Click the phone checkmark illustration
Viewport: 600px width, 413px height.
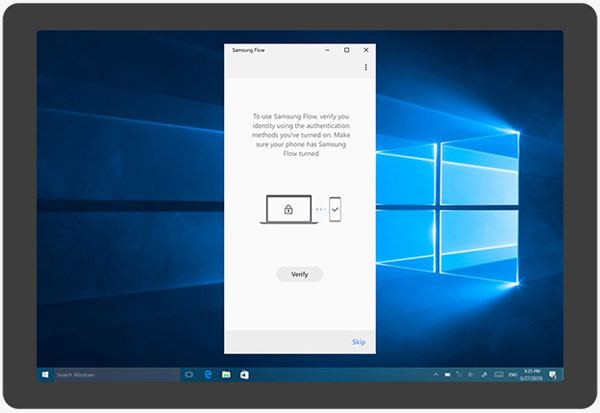point(335,209)
